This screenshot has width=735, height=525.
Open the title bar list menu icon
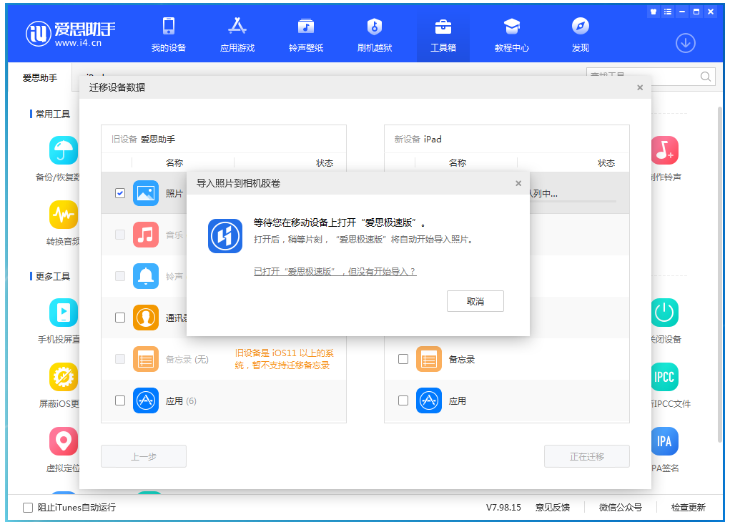(x=668, y=12)
